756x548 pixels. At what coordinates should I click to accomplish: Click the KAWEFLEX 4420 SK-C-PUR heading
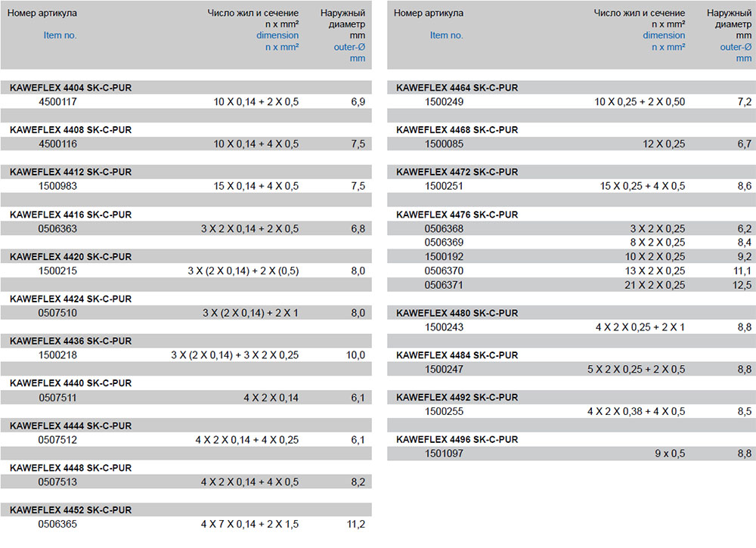(70, 256)
